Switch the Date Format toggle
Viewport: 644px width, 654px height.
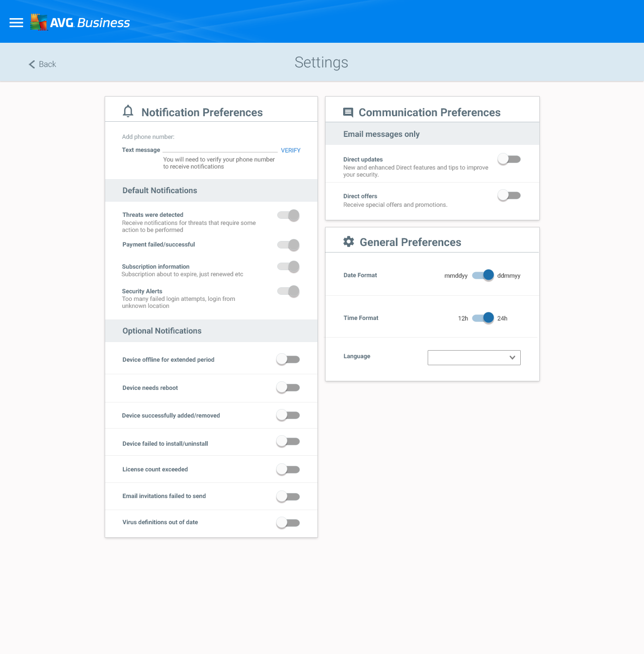tap(483, 275)
